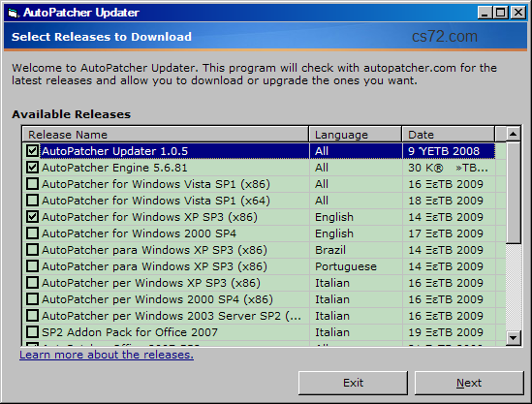Uncheck AutoPatcher Updater 1.0.5 checkbox
Viewport: 532px width, 404px height.
tap(33, 151)
